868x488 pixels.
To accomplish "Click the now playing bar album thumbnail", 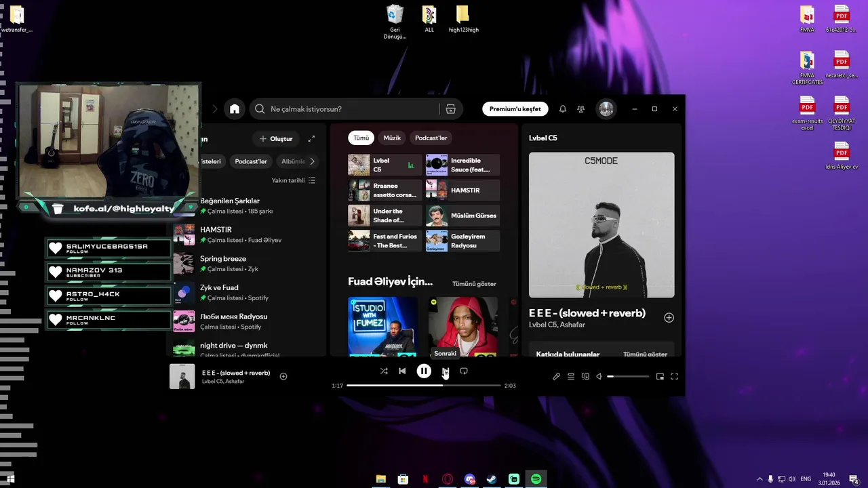I will click(182, 376).
